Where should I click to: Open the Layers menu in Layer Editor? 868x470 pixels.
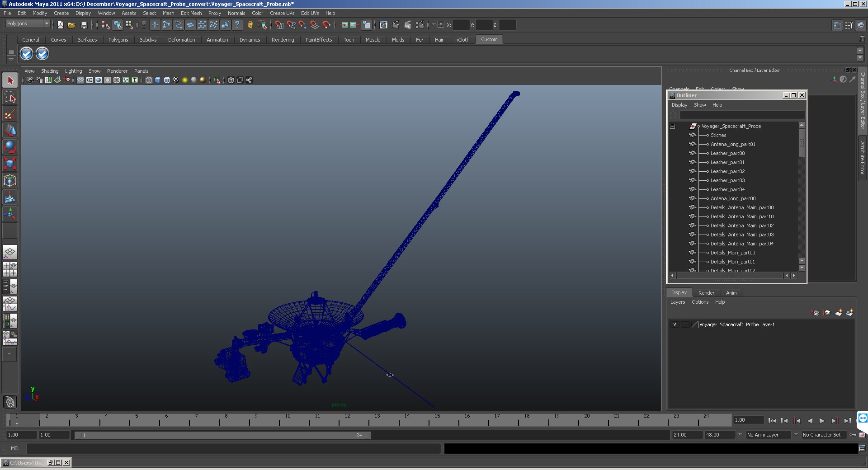click(677, 302)
